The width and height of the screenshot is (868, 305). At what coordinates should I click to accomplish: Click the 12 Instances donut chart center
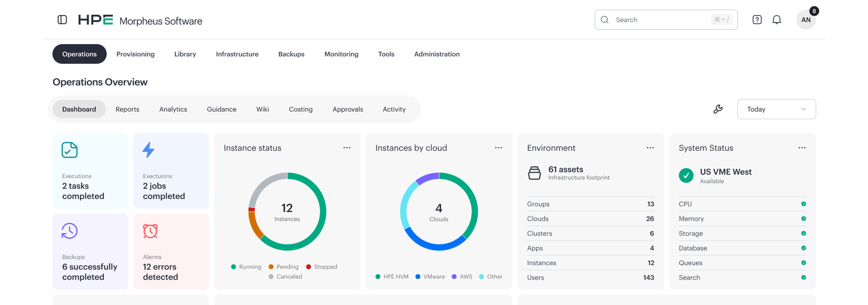coord(287,212)
